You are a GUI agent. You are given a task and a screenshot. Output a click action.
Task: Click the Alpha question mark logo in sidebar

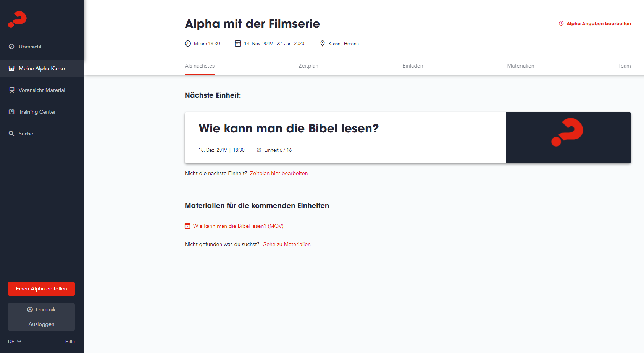point(17,19)
